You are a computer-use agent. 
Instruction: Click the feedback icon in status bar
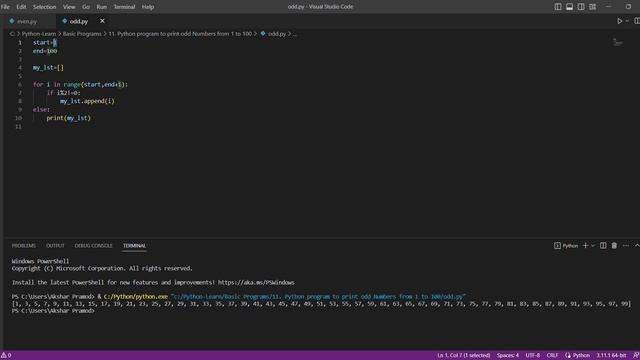pos(636,356)
